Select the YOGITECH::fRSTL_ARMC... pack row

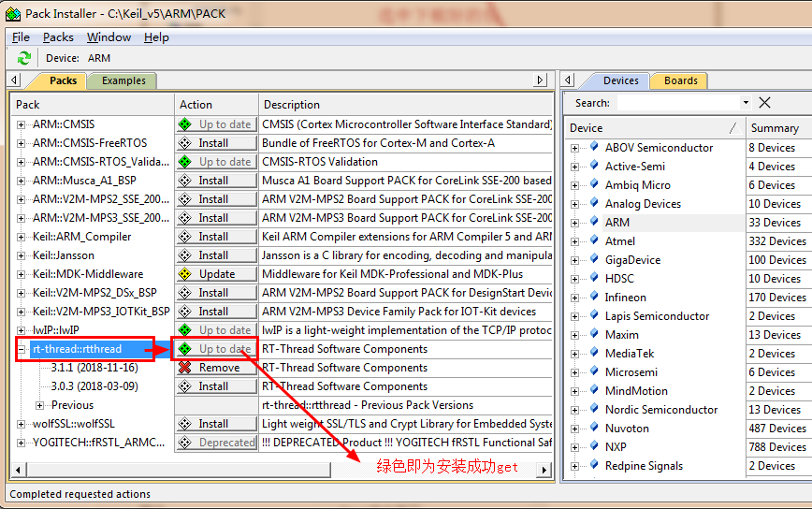coord(98,443)
